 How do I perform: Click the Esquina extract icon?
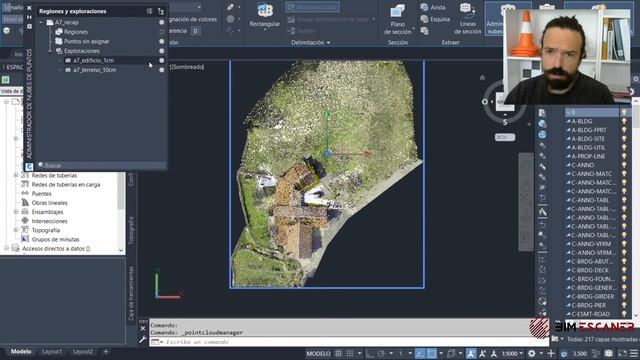[424, 19]
